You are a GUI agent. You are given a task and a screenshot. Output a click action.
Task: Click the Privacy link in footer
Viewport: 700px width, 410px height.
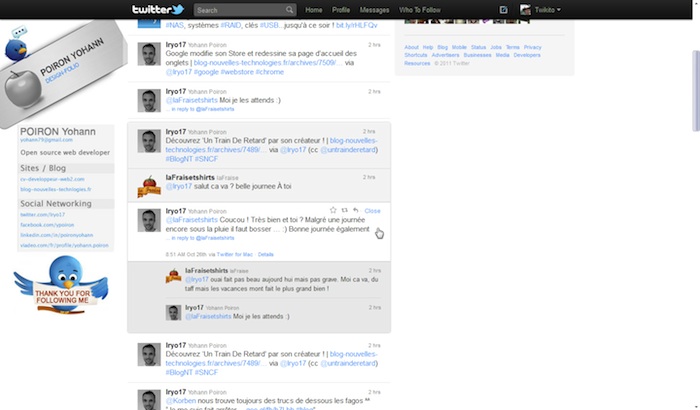532,47
